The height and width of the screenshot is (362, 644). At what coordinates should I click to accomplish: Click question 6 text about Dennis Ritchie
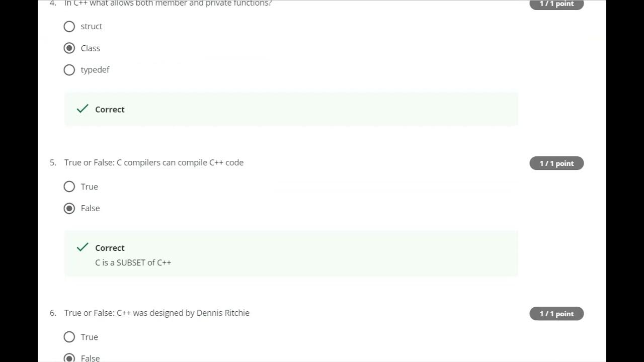(x=157, y=313)
